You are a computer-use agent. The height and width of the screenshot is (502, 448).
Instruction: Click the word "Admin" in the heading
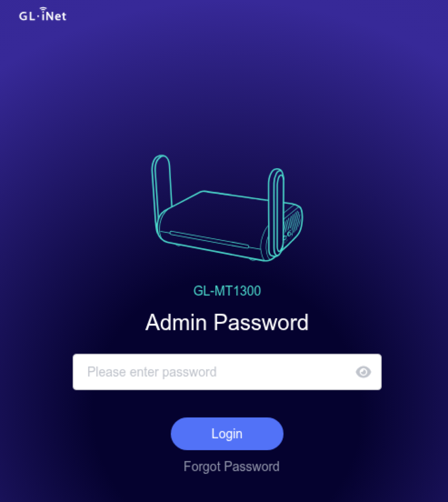(176, 322)
